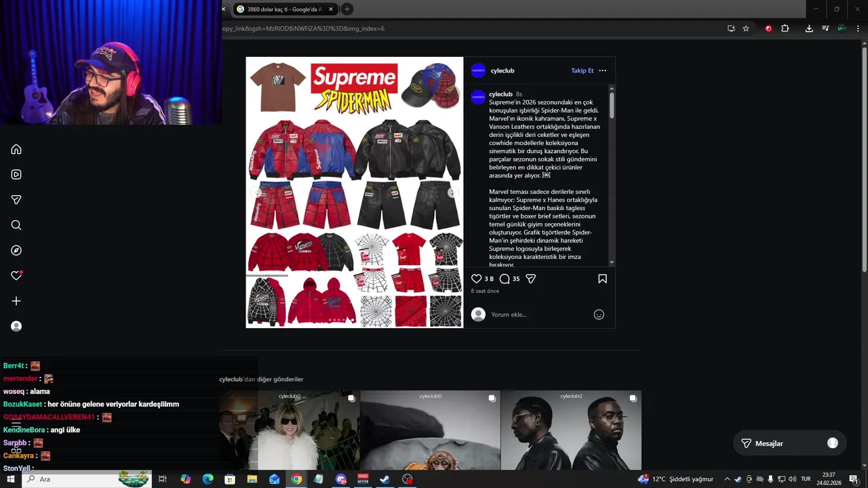
Task: Open the Copilot icon on taskbar
Action: pyautogui.click(x=186, y=479)
